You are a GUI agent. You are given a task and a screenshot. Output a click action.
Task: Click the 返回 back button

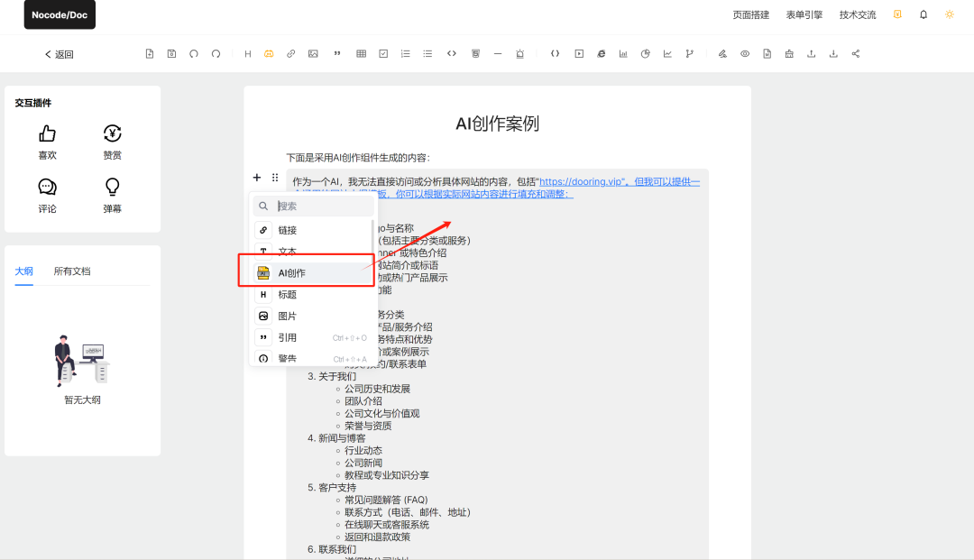tap(59, 54)
